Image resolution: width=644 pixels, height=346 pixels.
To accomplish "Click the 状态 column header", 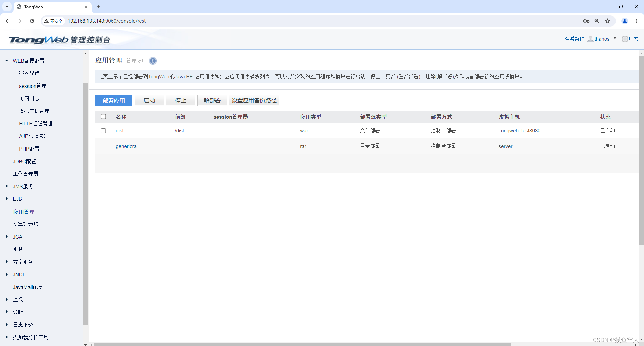I will coord(605,117).
